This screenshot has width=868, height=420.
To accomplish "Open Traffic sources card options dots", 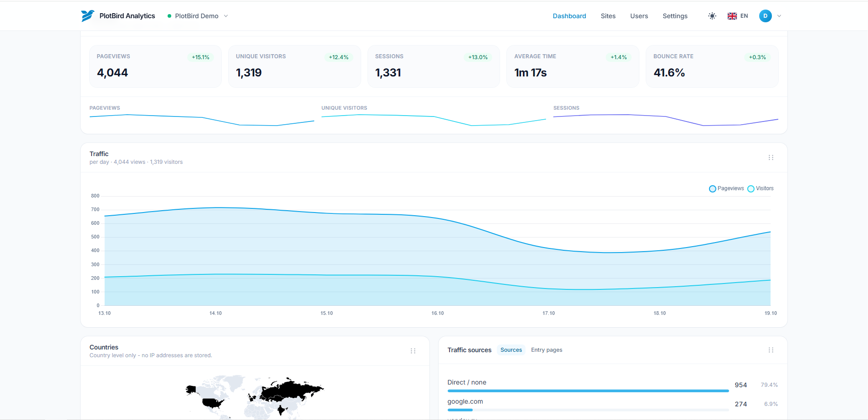I will [x=771, y=350].
